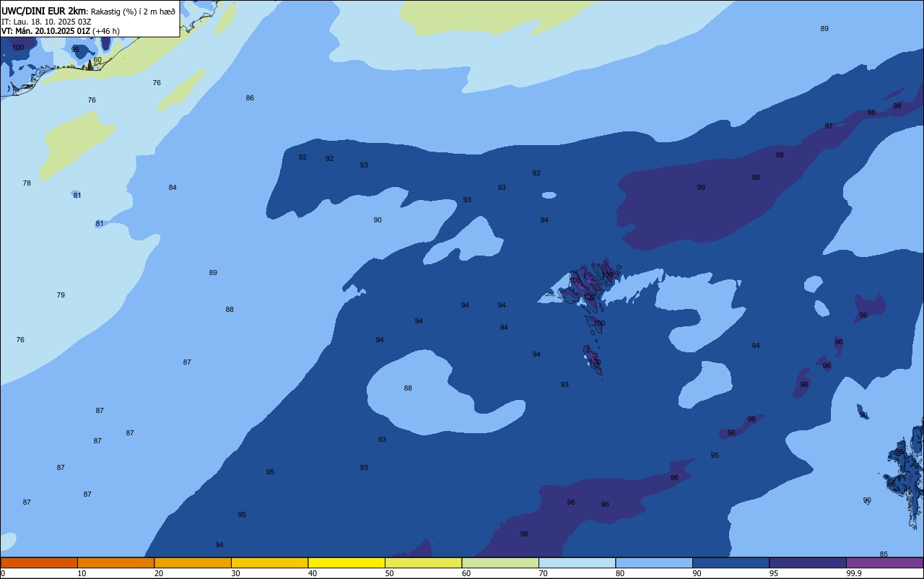The height and width of the screenshot is (579, 924).
Task: Select the 95–99.9 indigo legend swatch
Action: tap(808, 562)
